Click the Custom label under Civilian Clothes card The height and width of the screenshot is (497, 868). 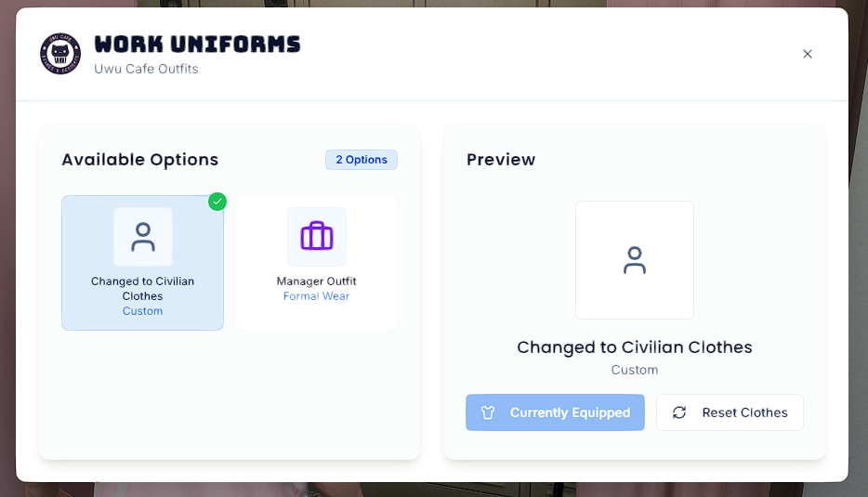(x=143, y=311)
